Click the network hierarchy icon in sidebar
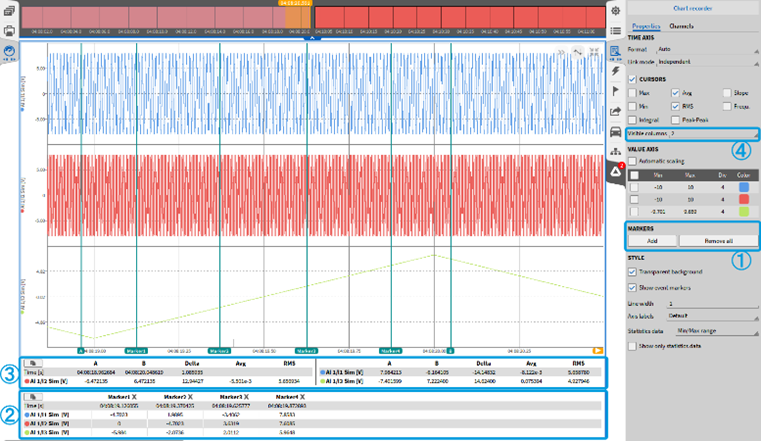The width and height of the screenshot is (761, 441). tap(616, 153)
